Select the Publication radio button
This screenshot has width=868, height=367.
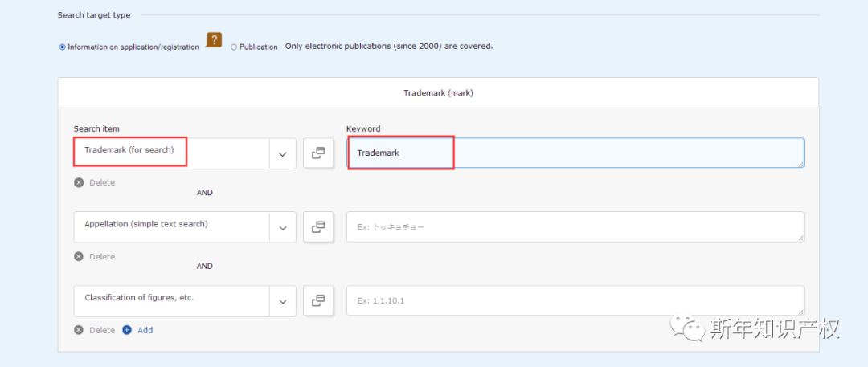[x=234, y=47]
